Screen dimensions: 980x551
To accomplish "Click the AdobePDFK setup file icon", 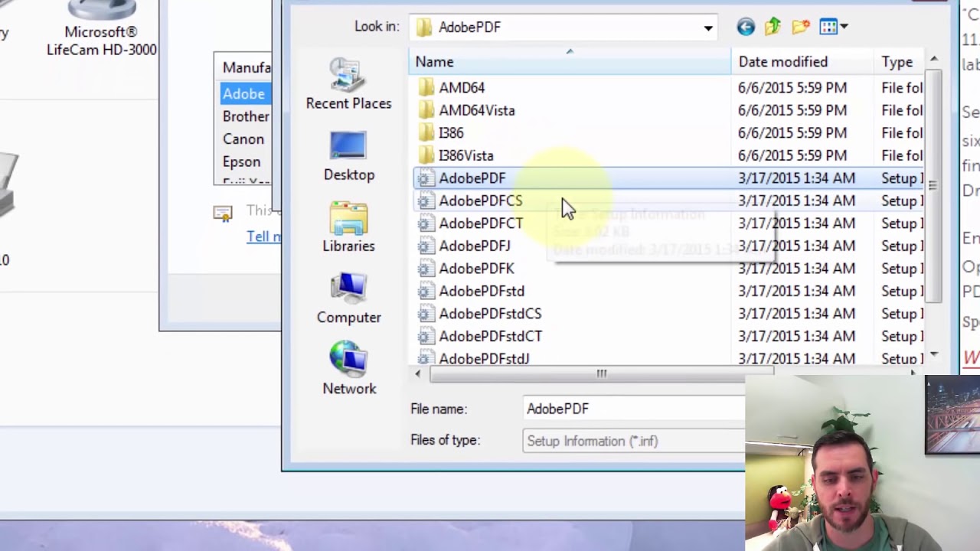I will coord(425,269).
